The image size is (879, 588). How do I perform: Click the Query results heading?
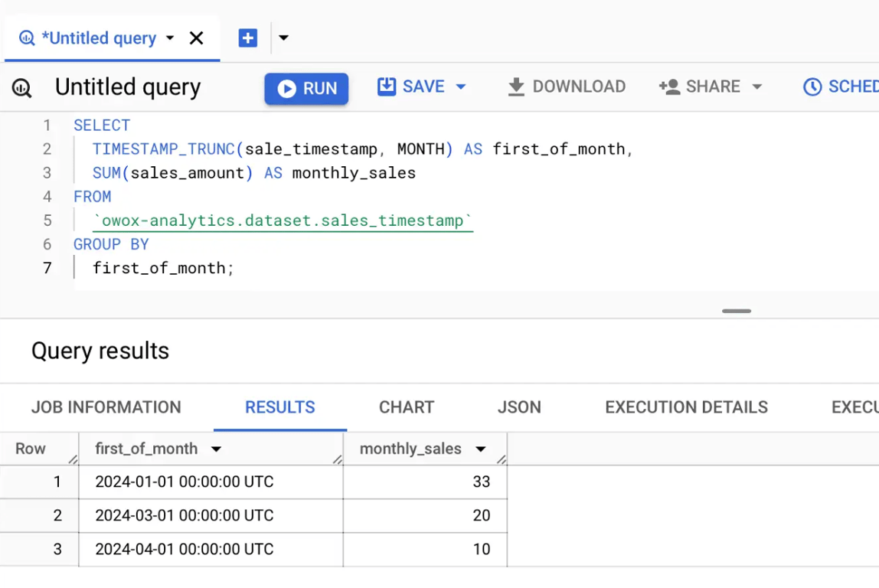(100, 351)
